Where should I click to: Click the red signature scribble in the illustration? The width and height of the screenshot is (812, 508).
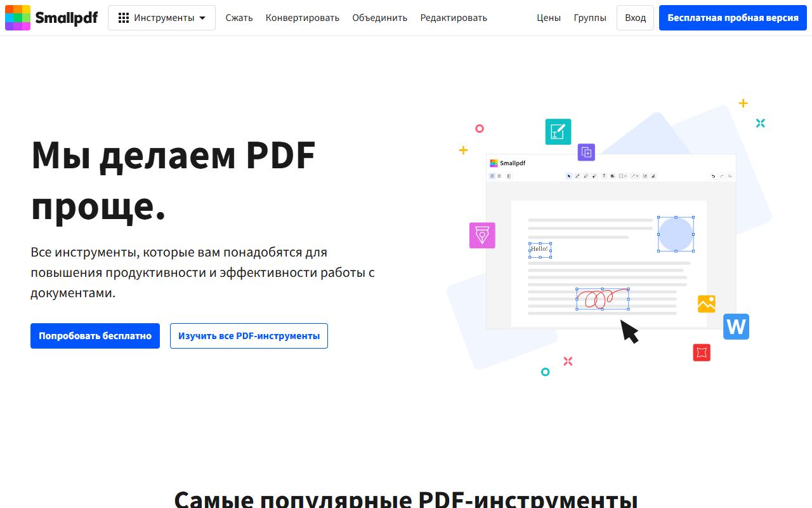[x=602, y=298]
